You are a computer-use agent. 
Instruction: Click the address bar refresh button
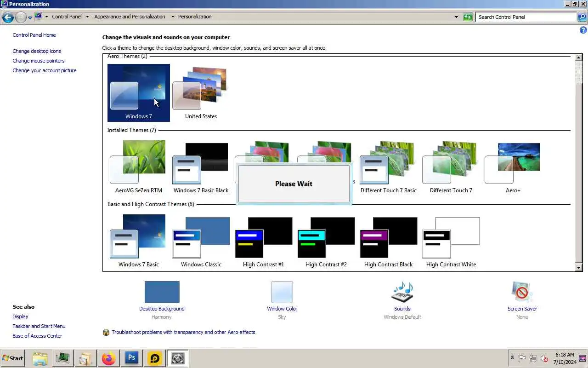[468, 17]
